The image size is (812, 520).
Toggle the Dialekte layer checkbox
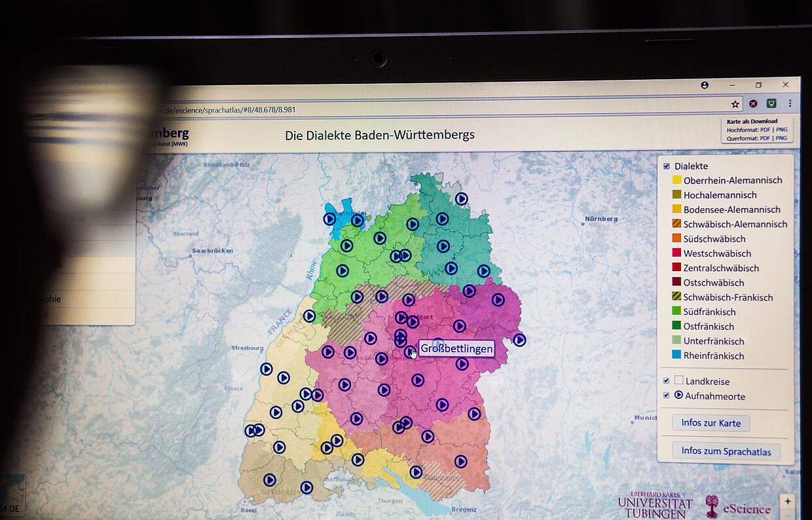click(667, 166)
